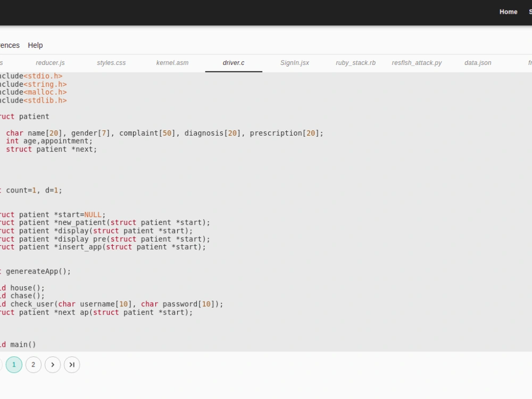The image size is (532, 399).
Task: Click the 'int age,appointment;' line
Action: (x=49, y=141)
